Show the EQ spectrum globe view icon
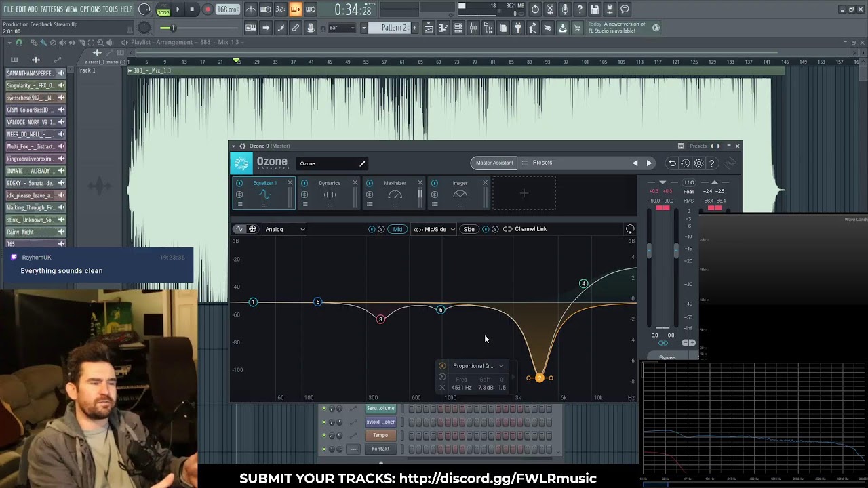This screenshot has width=868, height=488. tap(252, 229)
